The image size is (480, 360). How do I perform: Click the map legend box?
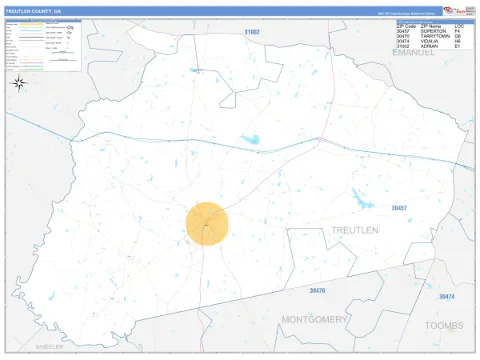pyautogui.click(x=43, y=46)
